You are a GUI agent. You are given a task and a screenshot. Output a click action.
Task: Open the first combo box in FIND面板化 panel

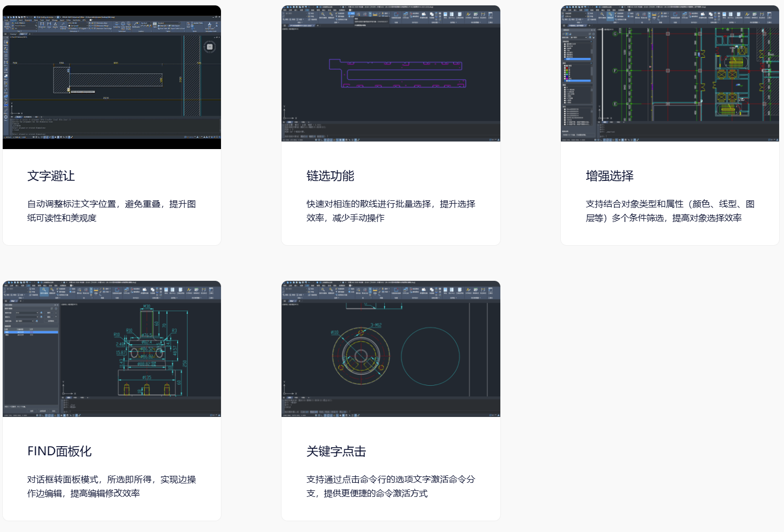click(27, 313)
